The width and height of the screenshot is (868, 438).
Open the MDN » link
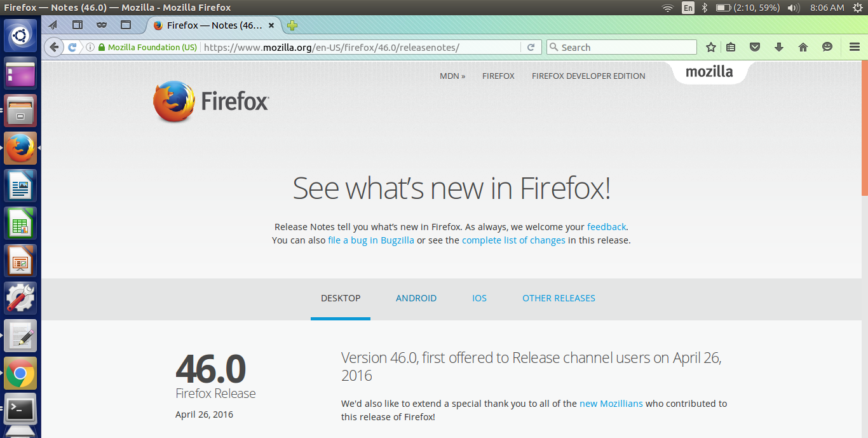coord(452,76)
